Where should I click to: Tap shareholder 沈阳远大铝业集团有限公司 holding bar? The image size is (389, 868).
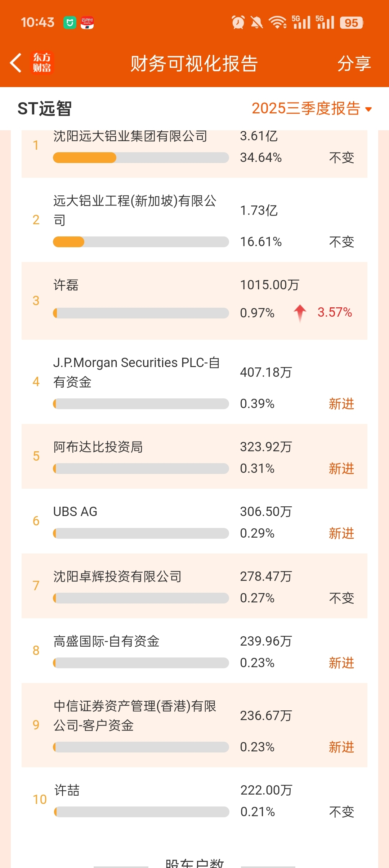[x=140, y=158]
